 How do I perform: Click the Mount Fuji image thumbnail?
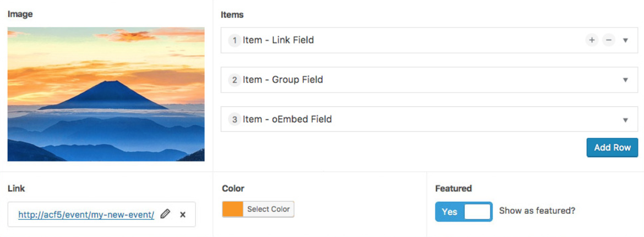(x=106, y=94)
